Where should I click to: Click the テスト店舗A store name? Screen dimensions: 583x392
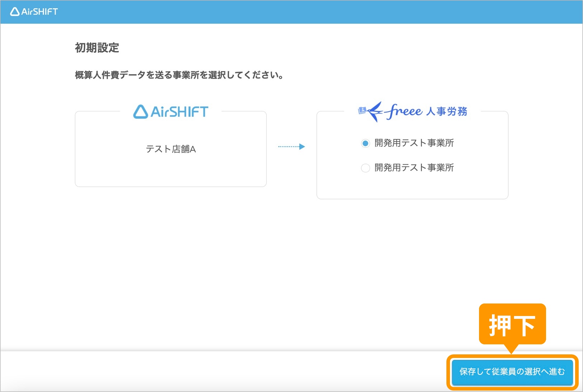pyautogui.click(x=171, y=149)
